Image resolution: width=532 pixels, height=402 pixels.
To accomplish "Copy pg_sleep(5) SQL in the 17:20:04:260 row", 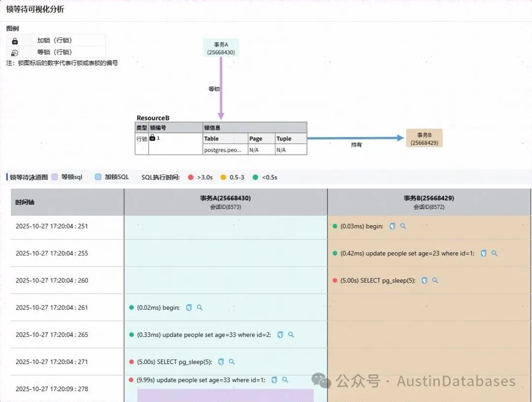I will 424,280.
